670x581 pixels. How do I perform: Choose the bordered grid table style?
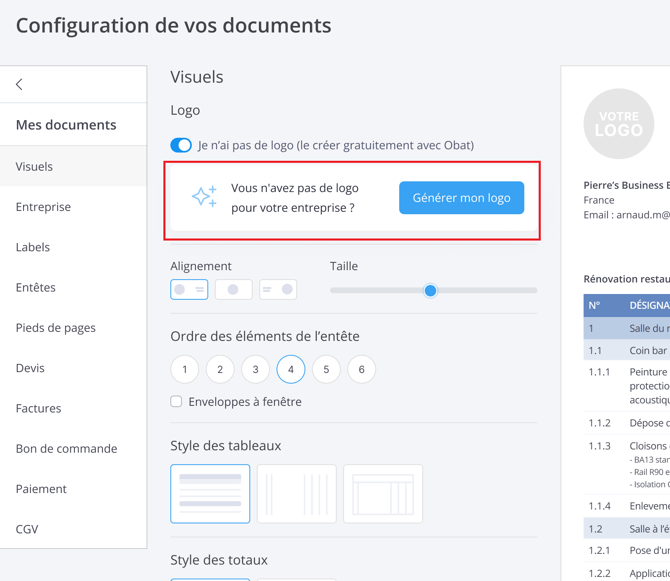pyautogui.click(x=383, y=494)
